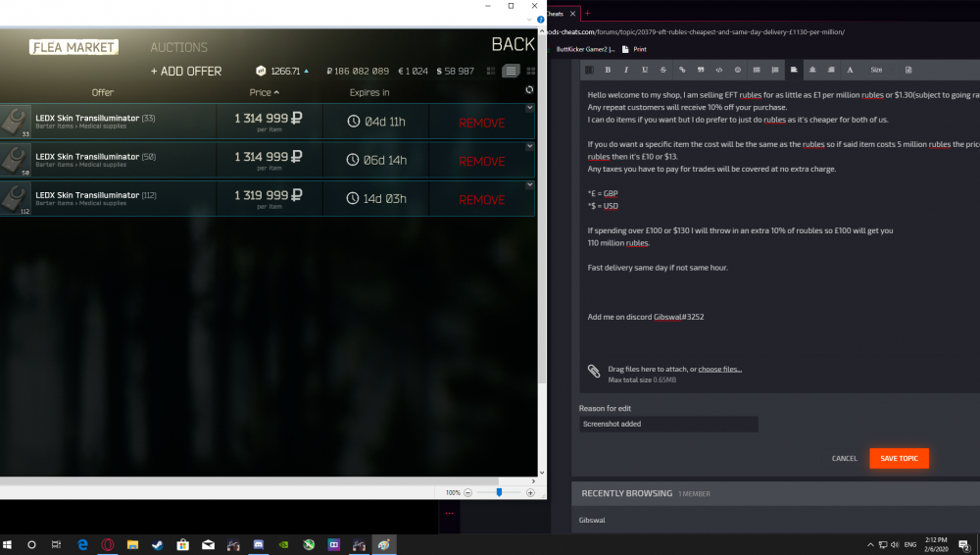This screenshot has width=980, height=555.
Task: Open the emoji picker in the editor
Action: point(738,70)
